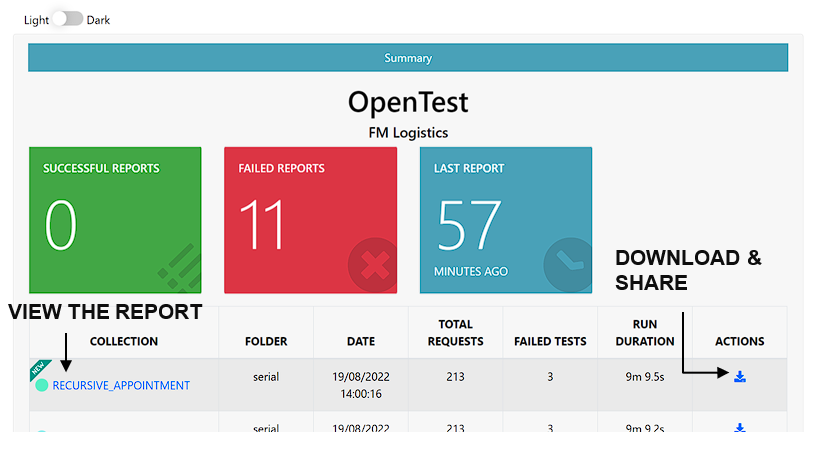
Task: Click the download icon in the second row
Action: point(740,428)
